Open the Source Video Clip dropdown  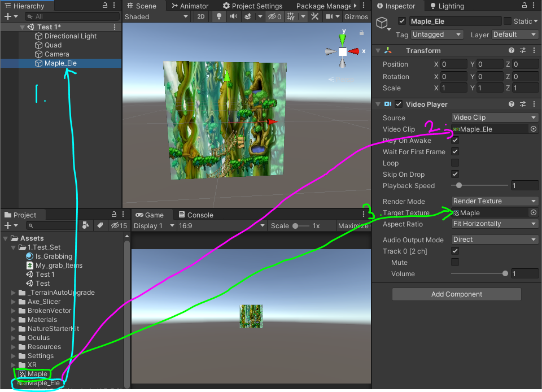[495, 117]
